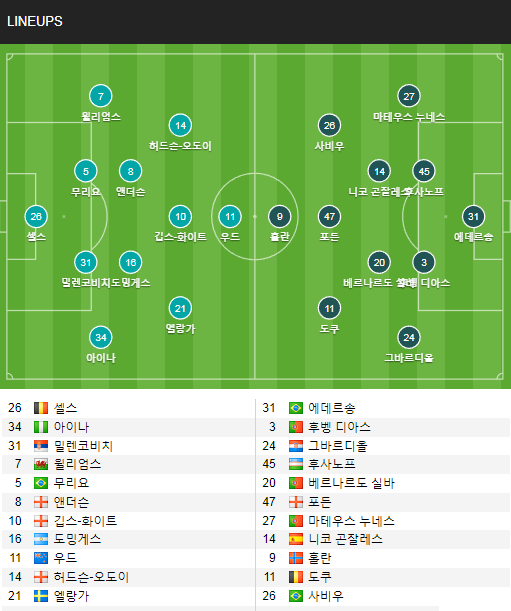Click the number 47 포든 player circle

(x=329, y=216)
